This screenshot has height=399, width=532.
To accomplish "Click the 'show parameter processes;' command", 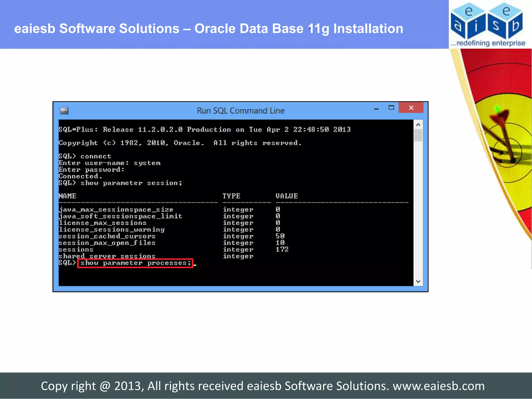I will pos(136,263).
